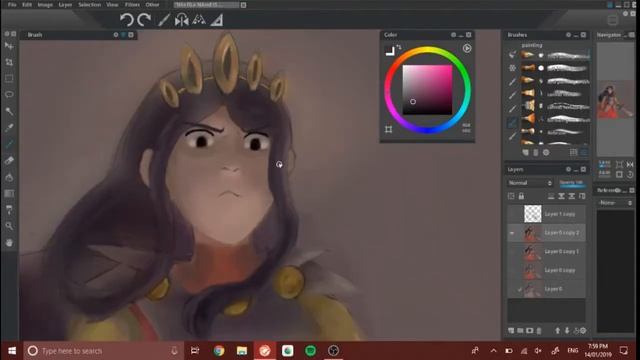Click the ruler triangle icon in top toolbar
Image resolution: width=640 pixels, height=360 pixels.
(x=217, y=20)
